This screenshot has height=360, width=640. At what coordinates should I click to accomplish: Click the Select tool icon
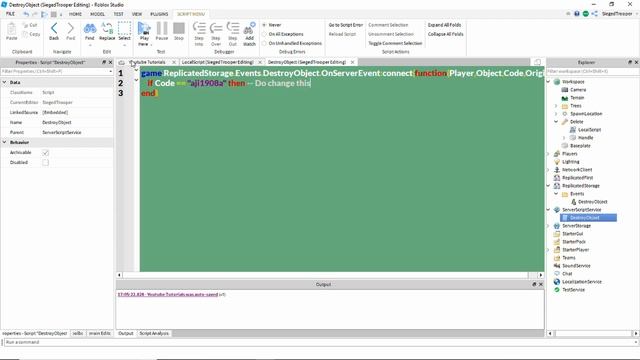coord(124,28)
